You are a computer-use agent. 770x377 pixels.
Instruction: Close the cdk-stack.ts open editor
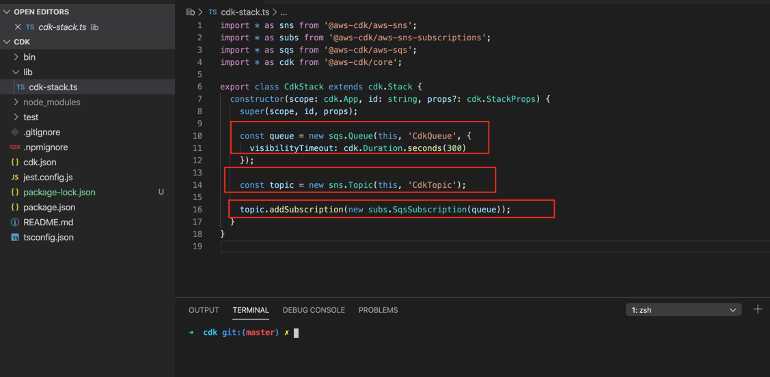coord(18,27)
